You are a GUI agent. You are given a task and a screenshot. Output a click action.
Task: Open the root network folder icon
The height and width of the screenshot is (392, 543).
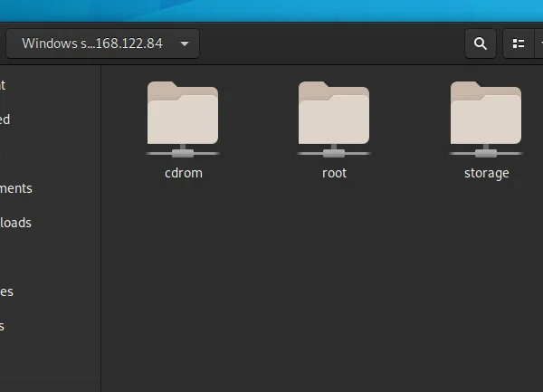click(334, 117)
